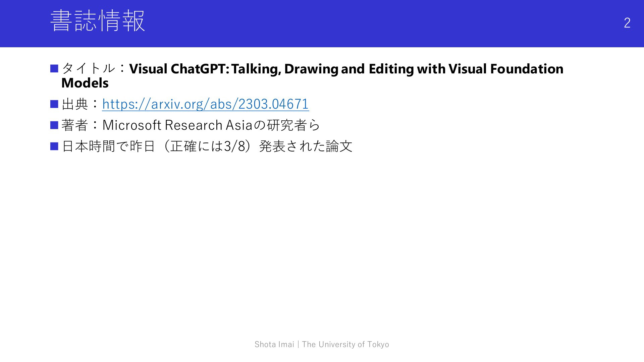Click the footer Shota Imai | The University of Tokyo
This screenshot has width=644, height=362.
(x=322, y=344)
